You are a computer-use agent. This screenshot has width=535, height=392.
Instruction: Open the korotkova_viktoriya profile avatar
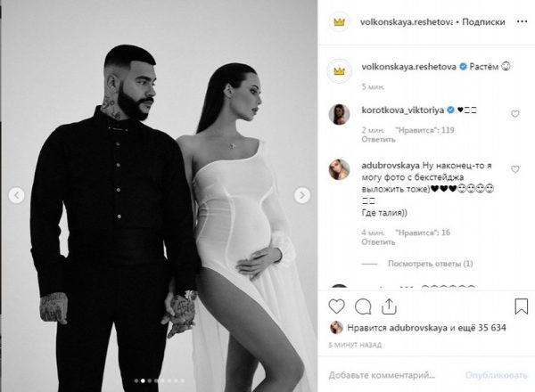click(x=339, y=115)
